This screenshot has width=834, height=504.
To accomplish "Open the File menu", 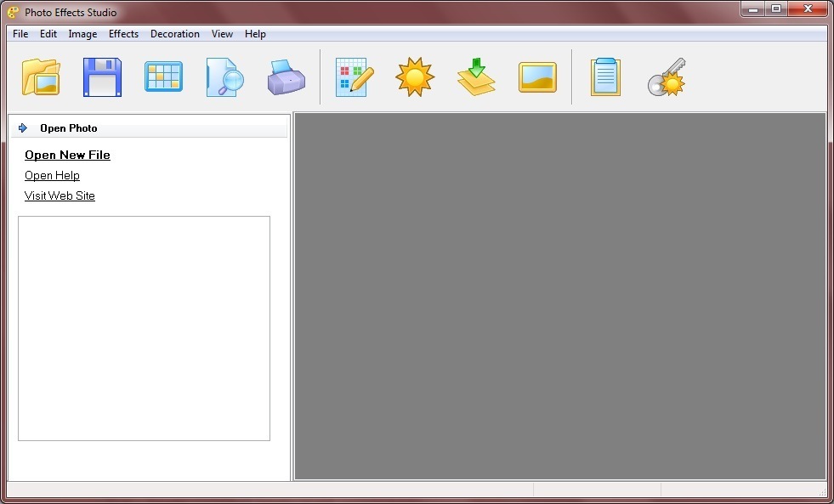I will click(20, 34).
